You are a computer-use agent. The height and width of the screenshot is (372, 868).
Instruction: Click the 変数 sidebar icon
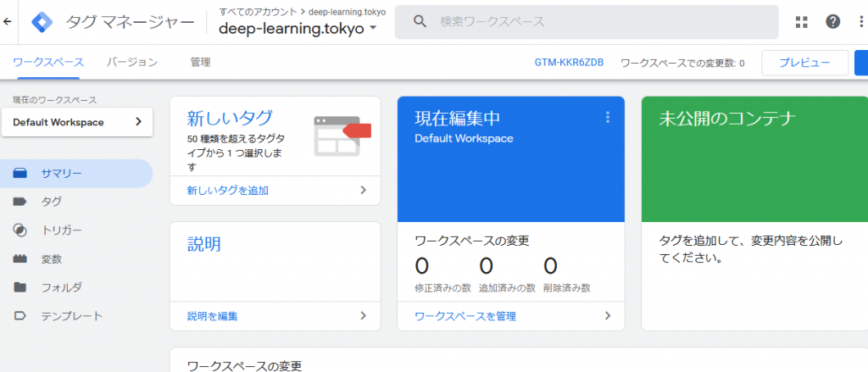[x=20, y=258]
